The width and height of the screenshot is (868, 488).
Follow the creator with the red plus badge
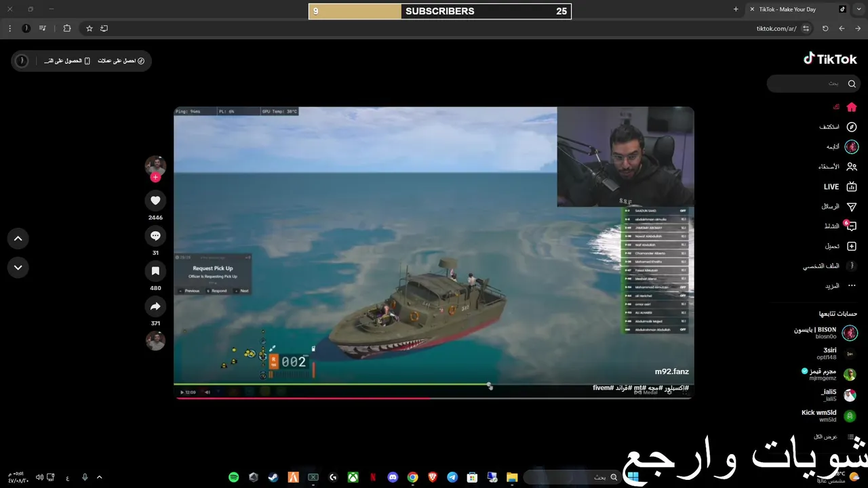point(155,178)
